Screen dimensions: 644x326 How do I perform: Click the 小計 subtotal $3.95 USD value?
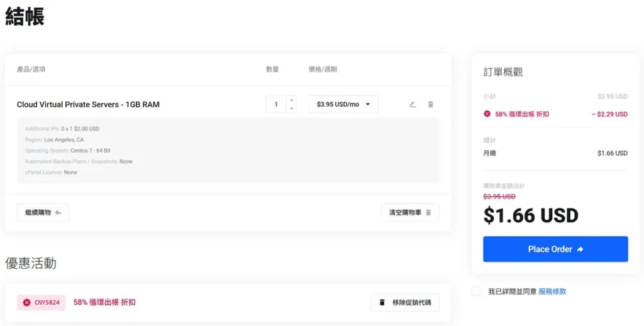click(613, 97)
